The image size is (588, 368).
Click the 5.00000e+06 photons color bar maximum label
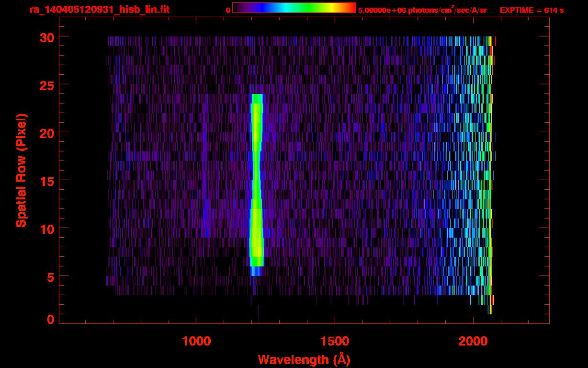point(422,10)
